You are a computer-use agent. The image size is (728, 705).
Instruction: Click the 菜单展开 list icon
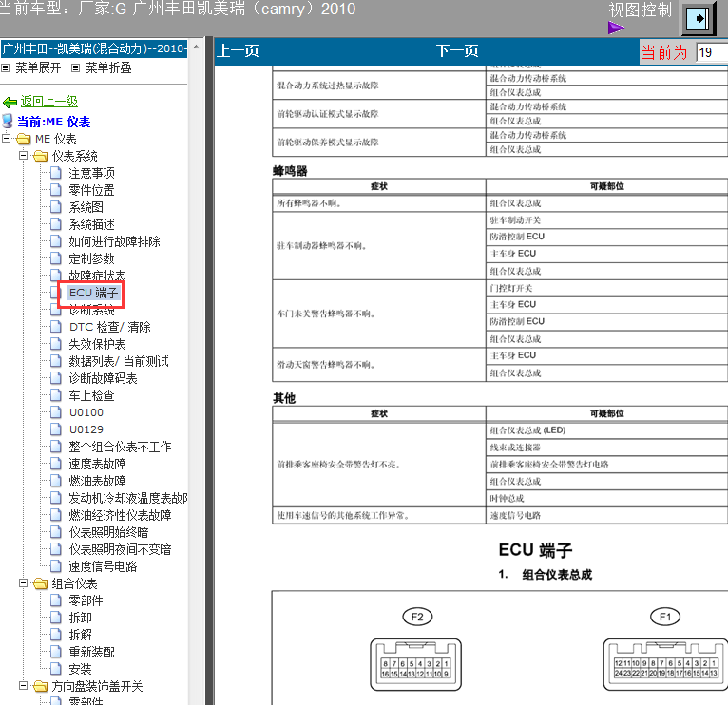(x=6, y=68)
